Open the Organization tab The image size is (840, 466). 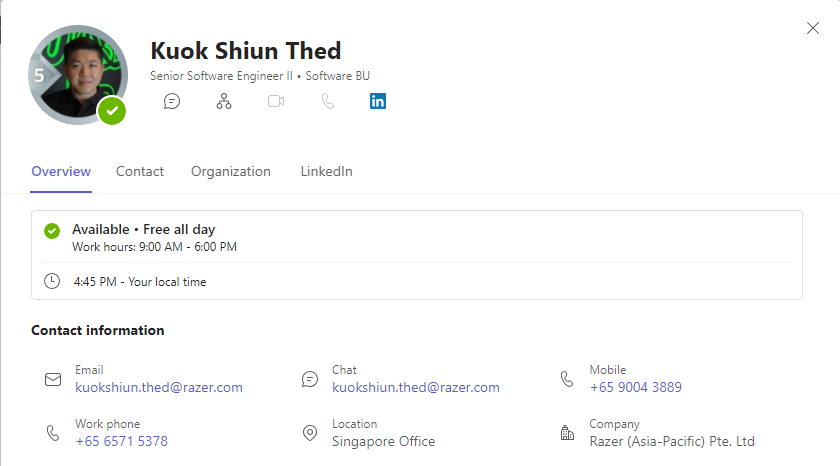(231, 171)
